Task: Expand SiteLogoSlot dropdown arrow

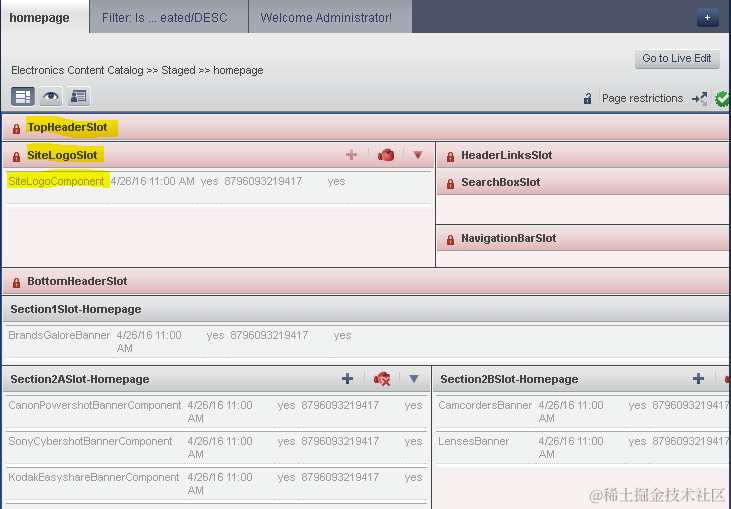Action: 418,155
